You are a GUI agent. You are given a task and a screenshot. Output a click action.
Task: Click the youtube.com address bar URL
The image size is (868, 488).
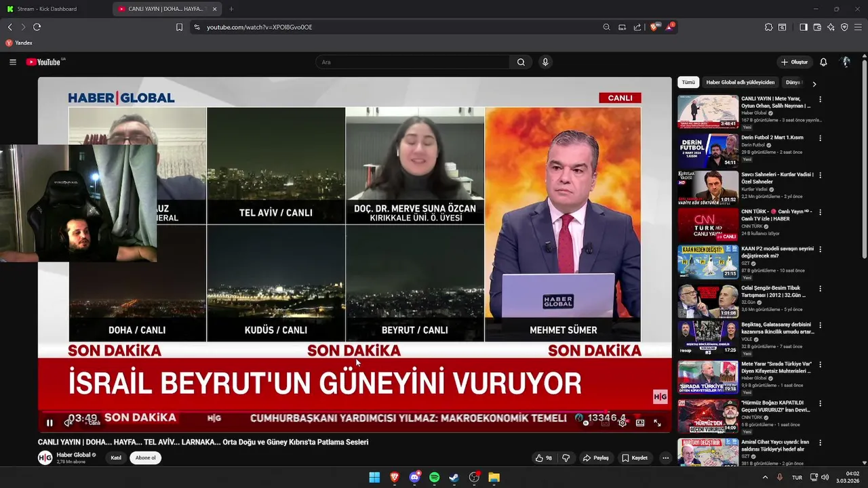(x=259, y=27)
